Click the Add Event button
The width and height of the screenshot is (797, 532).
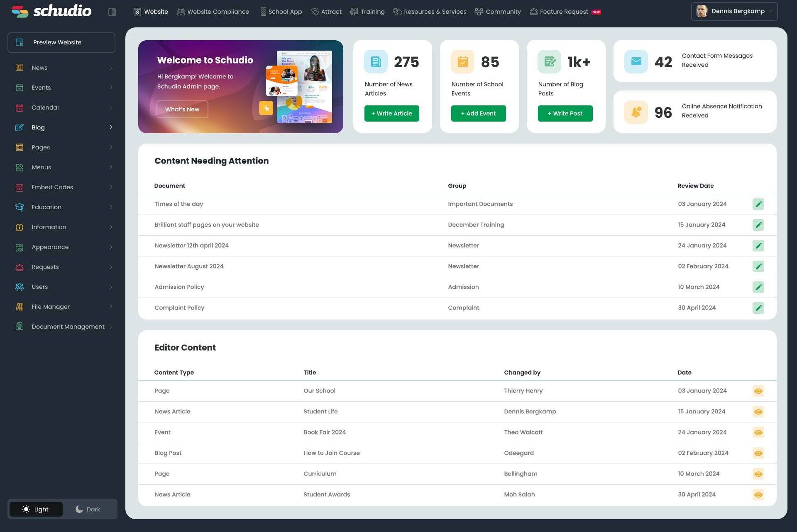click(x=478, y=113)
